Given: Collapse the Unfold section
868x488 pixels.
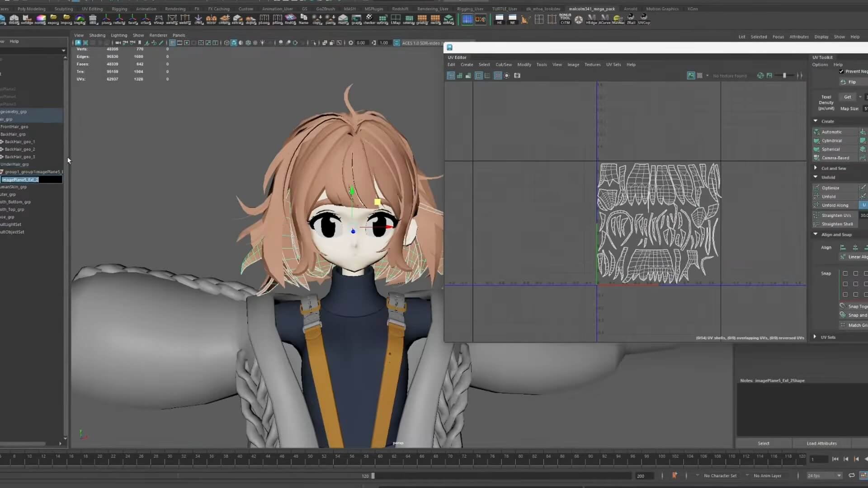Looking at the screenshot, I should pyautogui.click(x=816, y=177).
